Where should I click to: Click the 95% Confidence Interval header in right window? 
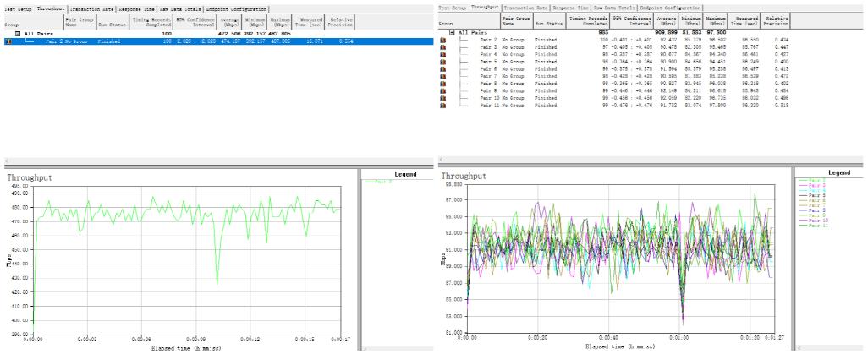pos(629,19)
